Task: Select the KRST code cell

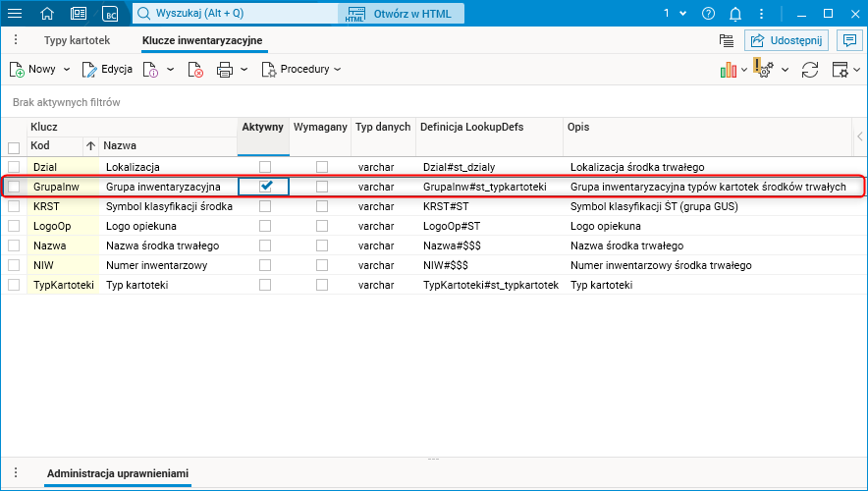Action: click(64, 206)
